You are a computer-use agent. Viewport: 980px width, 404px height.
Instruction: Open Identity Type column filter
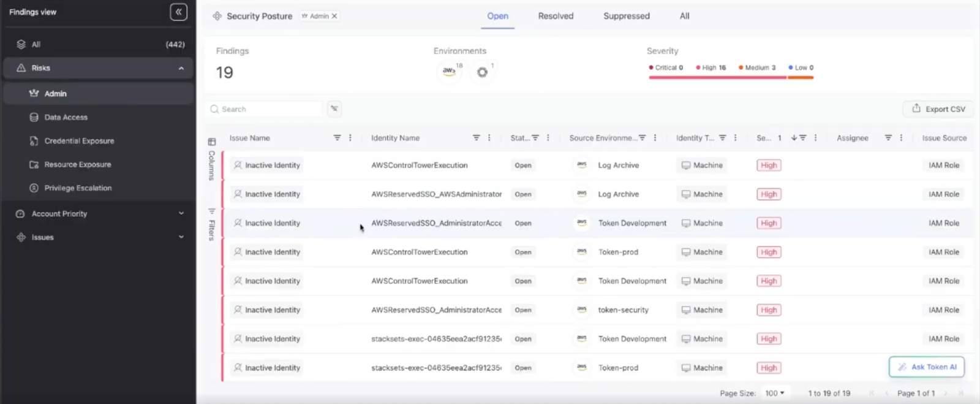[x=722, y=138]
